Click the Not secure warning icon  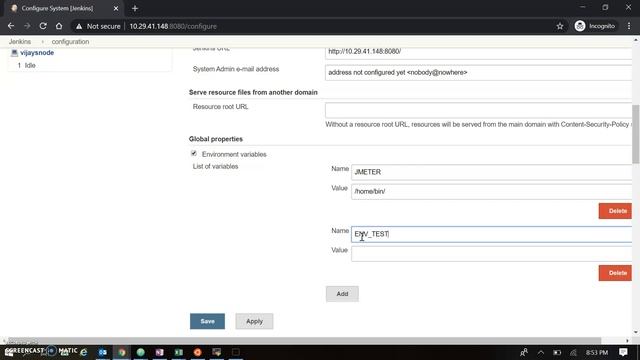(79, 26)
